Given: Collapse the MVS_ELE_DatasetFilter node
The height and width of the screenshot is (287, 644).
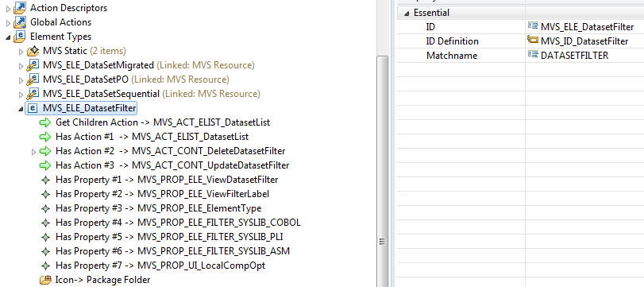Looking at the screenshot, I should tap(21, 109).
